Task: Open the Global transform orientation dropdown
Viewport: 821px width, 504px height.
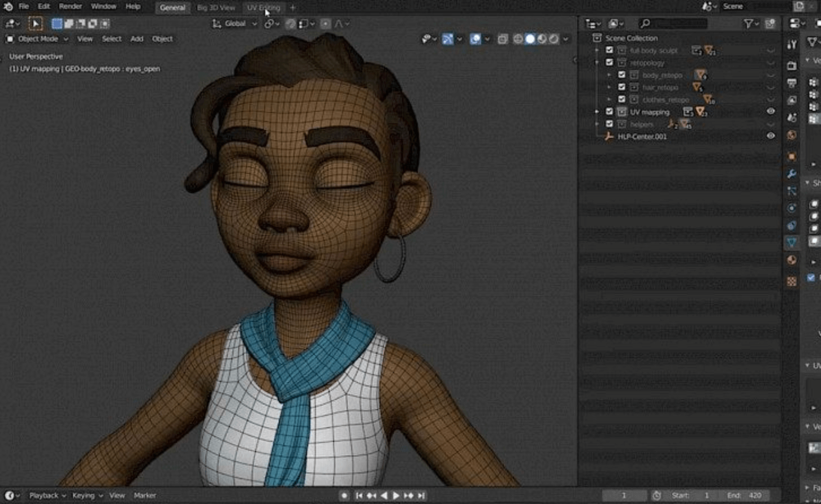Action: pyautogui.click(x=235, y=24)
